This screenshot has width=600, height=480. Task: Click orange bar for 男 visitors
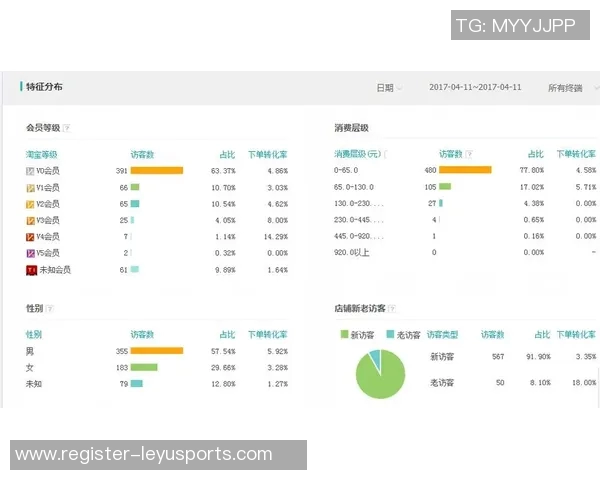[x=157, y=351]
